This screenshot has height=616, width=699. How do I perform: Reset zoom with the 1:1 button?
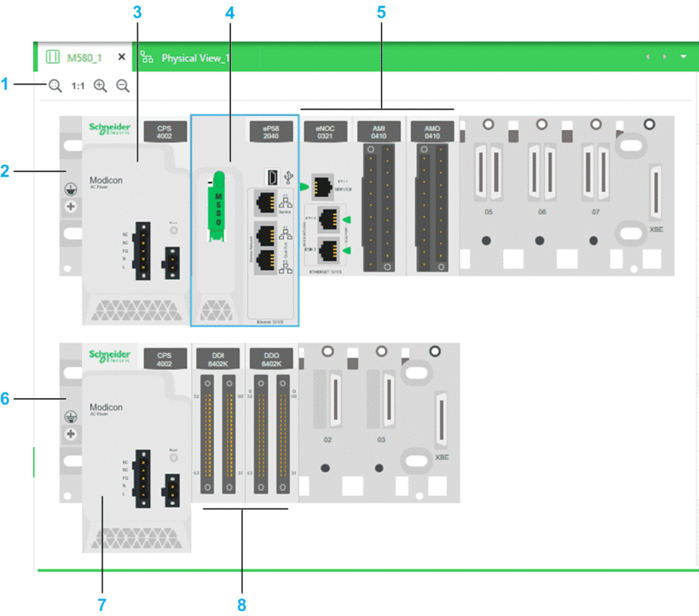(78, 85)
